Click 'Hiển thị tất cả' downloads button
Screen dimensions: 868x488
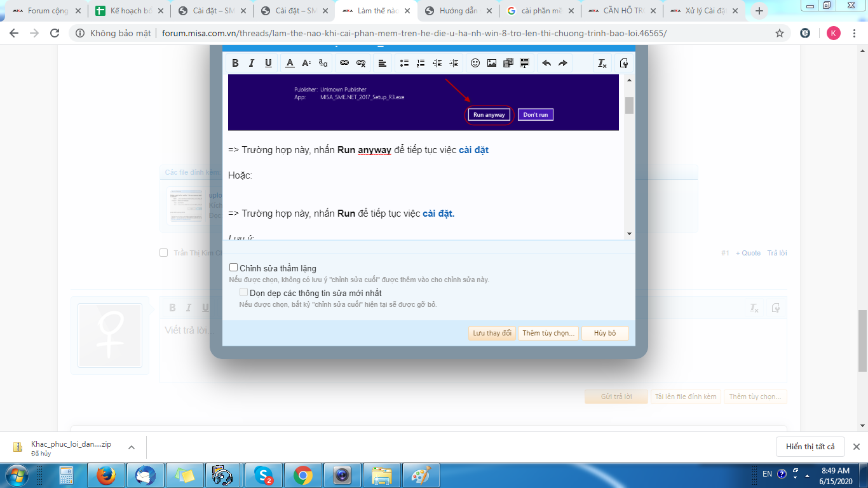point(810,447)
